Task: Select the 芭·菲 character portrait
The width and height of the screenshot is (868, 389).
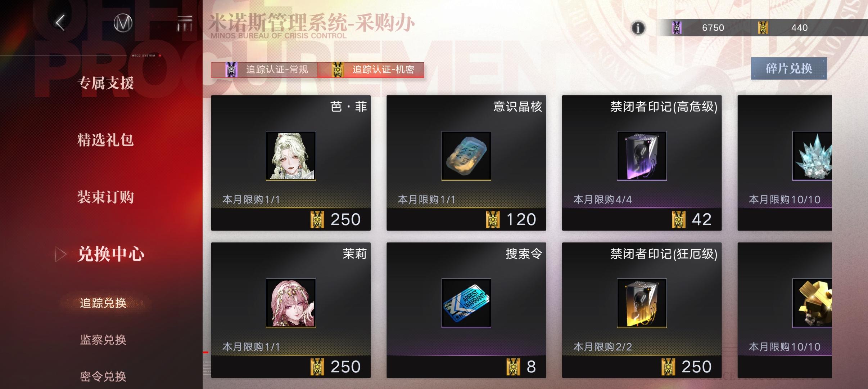Action: 291,156
